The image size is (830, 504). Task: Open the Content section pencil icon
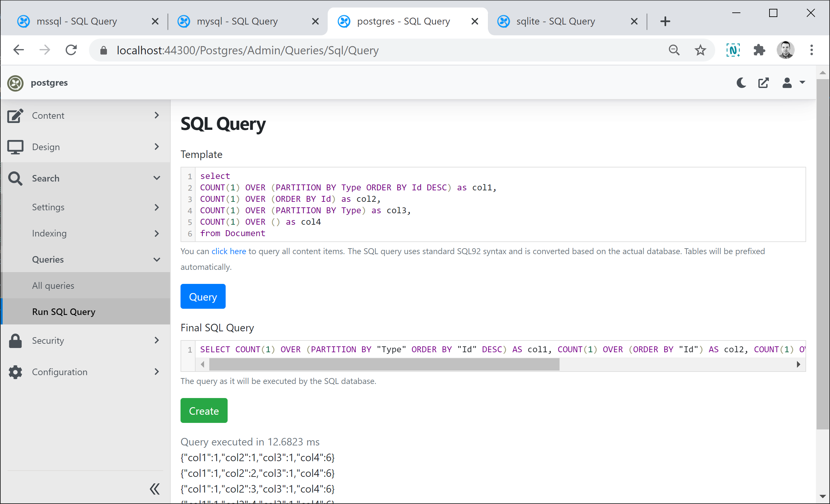click(x=15, y=115)
